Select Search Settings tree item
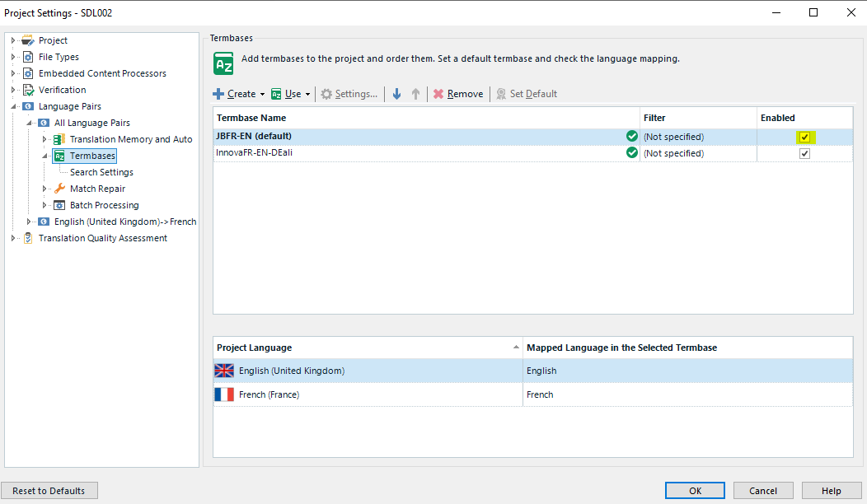Screen dimensions: 867x504 (x=101, y=172)
